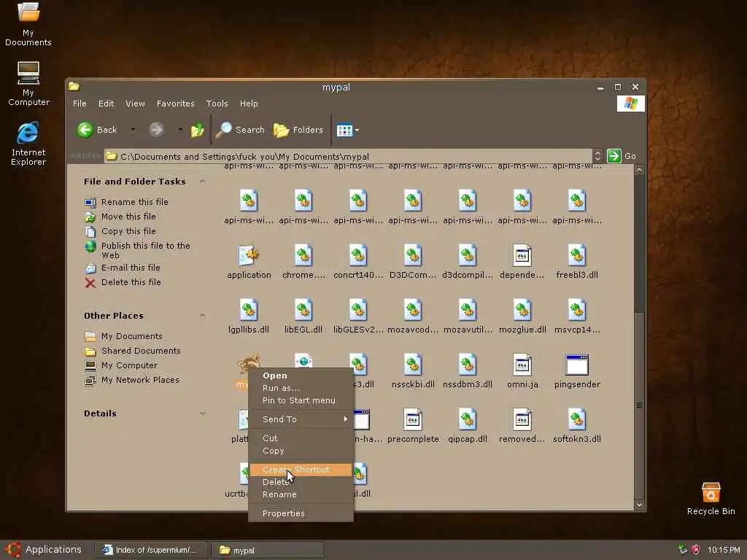Expand the address bar dropdown
The height and width of the screenshot is (560, 747).
pos(597,156)
